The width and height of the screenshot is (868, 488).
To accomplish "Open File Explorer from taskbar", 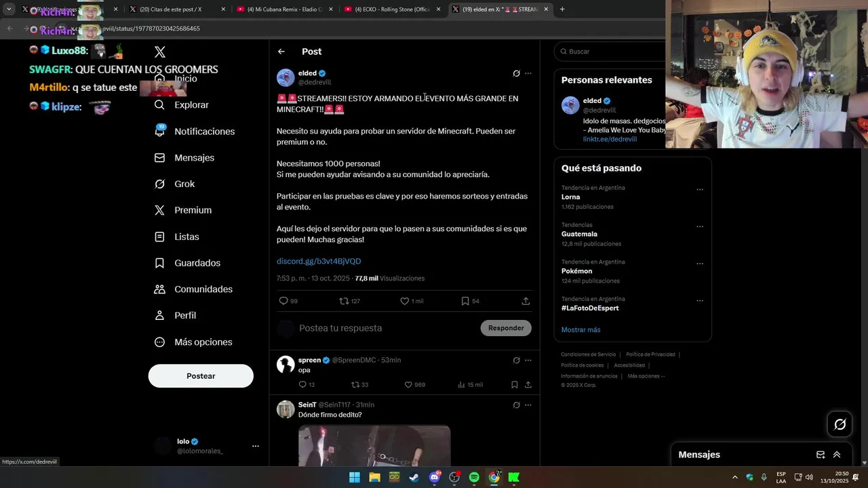I will [374, 478].
